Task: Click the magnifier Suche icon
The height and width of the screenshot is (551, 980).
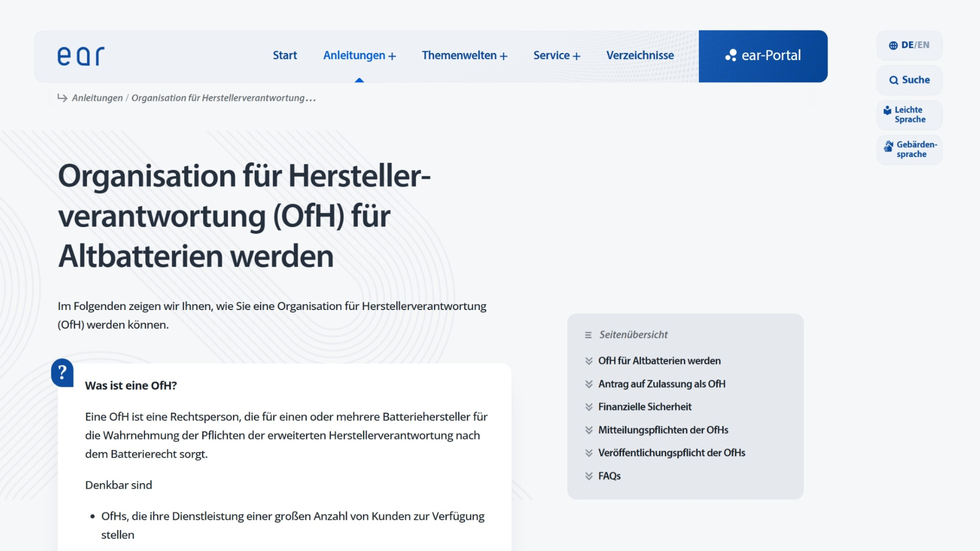Action: pyautogui.click(x=893, y=80)
